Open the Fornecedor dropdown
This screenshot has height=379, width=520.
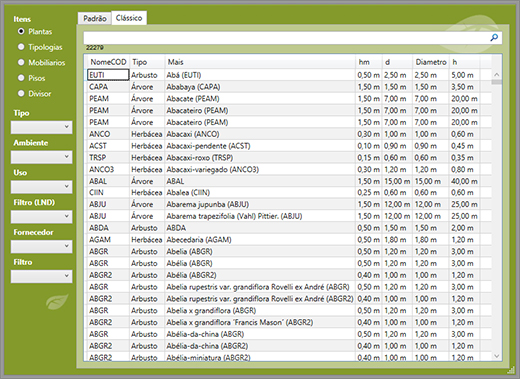[41, 247]
